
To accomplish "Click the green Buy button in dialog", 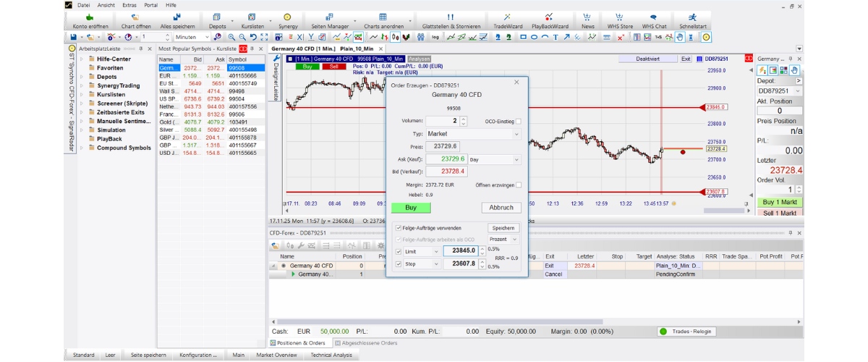I will tap(411, 208).
